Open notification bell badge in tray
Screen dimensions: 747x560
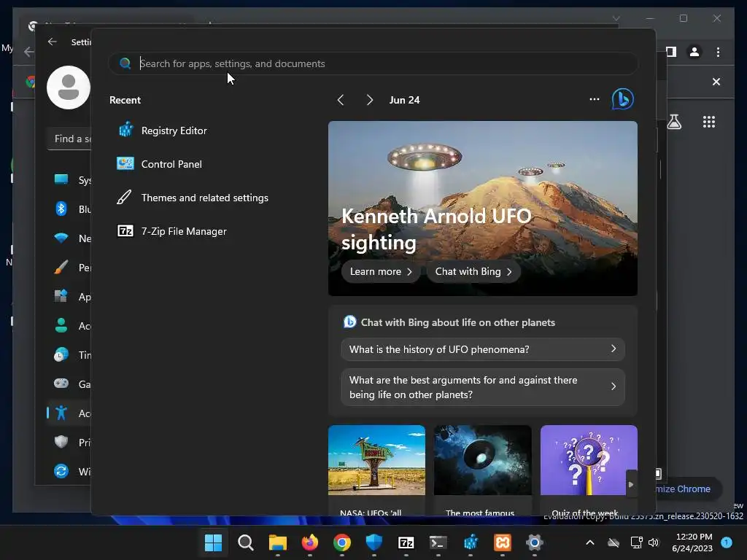tap(727, 542)
